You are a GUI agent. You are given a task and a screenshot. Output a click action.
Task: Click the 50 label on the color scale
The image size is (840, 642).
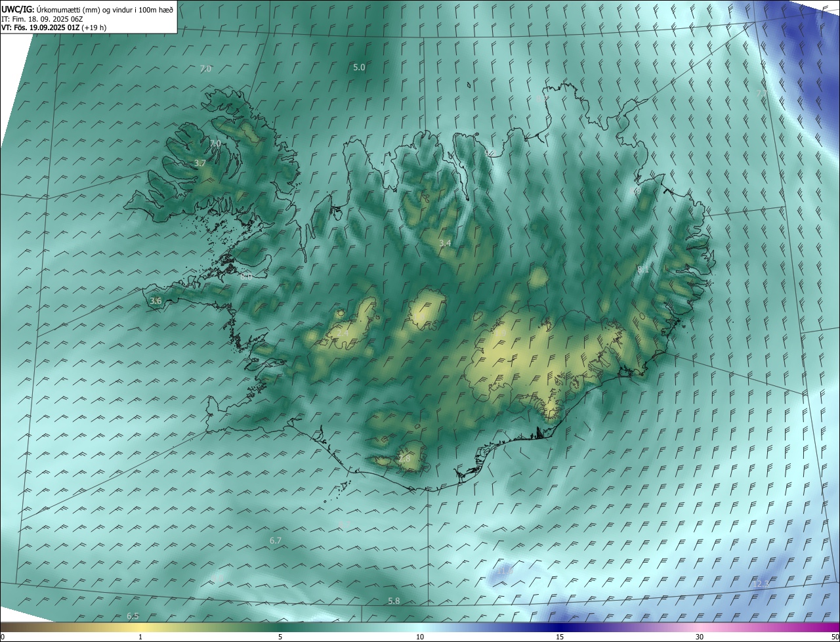click(x=835, y=637)
